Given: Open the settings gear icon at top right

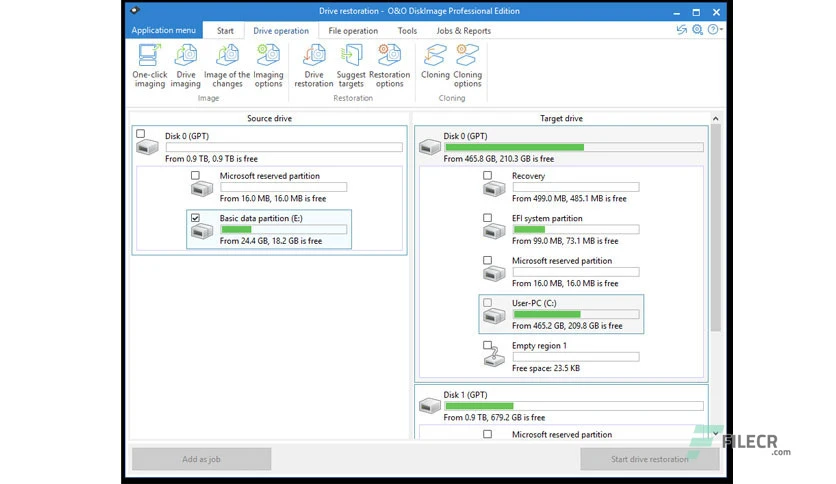Looking at the screenshot, I should pos(697,30).
